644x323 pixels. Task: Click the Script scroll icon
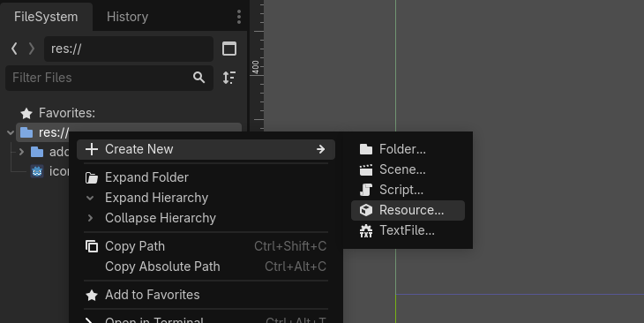tap(366, 190)
